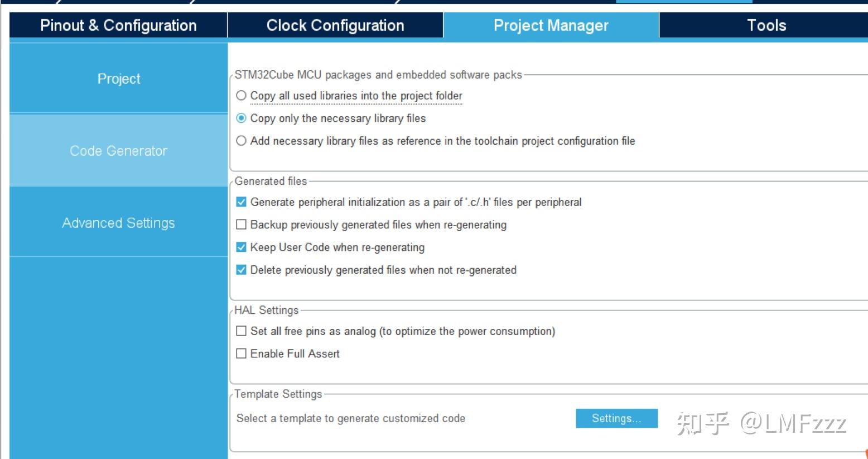Click the HAL Settings group heading
Image resolution: width=868 pixels, height=459 pixels.
point(266,310)
